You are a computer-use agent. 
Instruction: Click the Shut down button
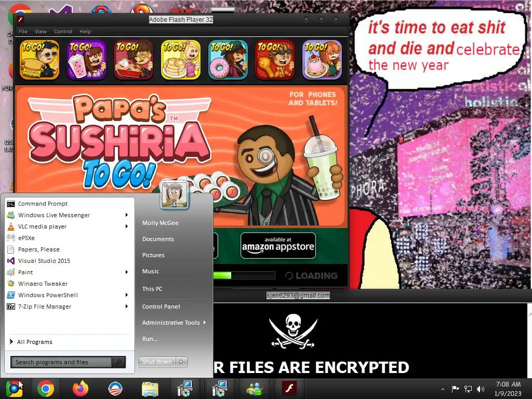click(157, 362)
